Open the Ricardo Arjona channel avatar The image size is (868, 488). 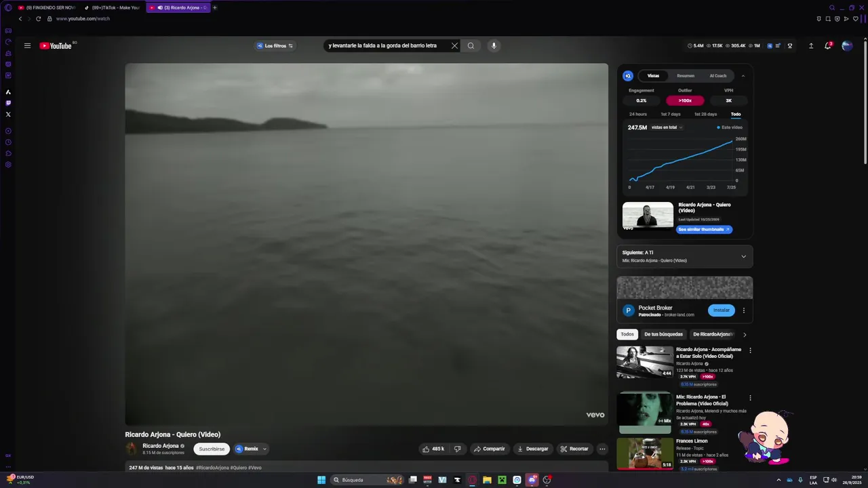(x=132, y=449)
